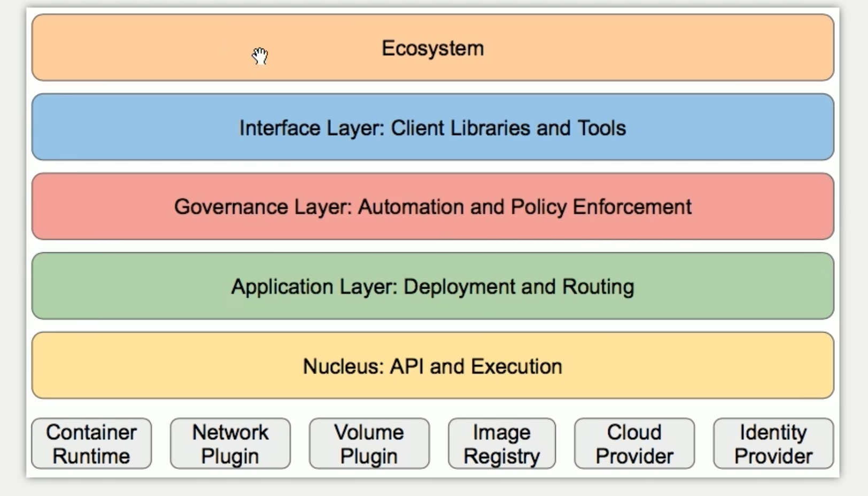
Task: Choose the Volume Plugin box
Action: click(369, 444)
